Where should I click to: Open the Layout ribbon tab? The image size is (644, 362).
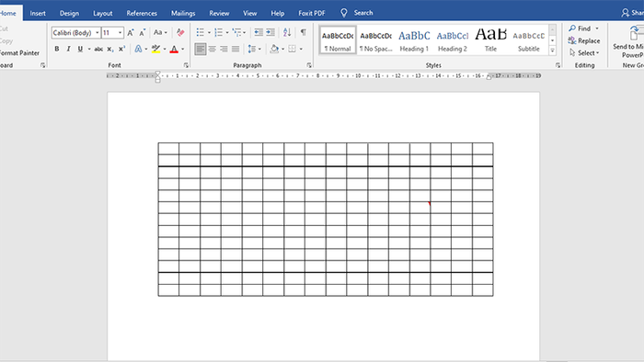[103, 13]
